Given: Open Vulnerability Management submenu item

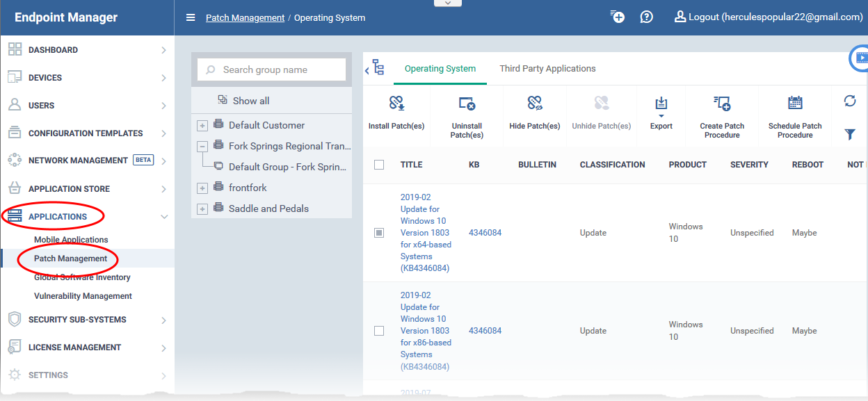Looking at the screenshot, I should [83, 296].
